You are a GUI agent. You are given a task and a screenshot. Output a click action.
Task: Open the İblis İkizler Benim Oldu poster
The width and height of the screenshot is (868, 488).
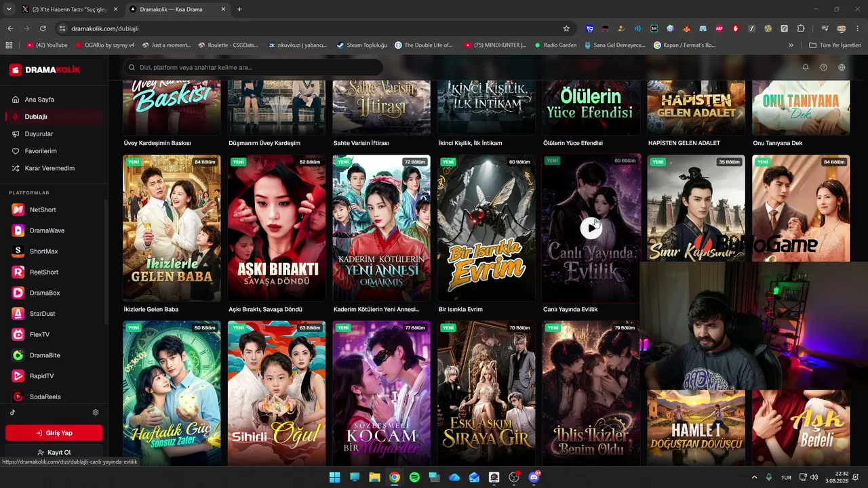tap(591, 393)
